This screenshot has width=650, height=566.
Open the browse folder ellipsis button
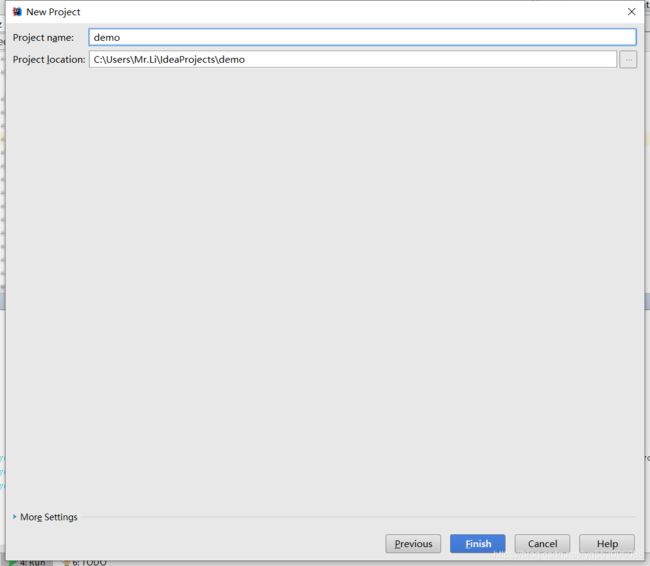click(x=628, y=60)
